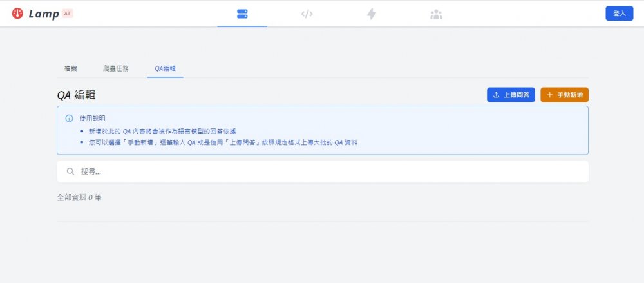The image size is (644, 283).
Task: Click the red Lamp logo icon
Action: (x=17, y=14)
